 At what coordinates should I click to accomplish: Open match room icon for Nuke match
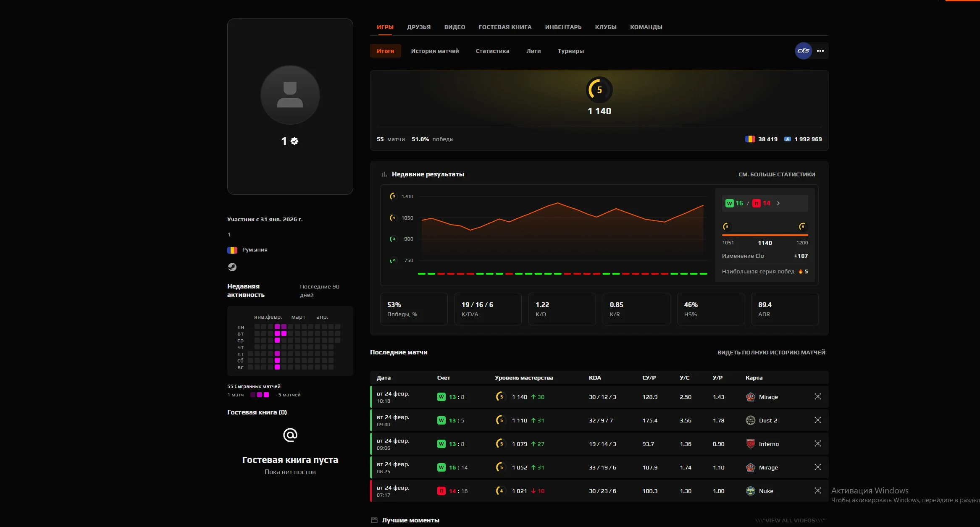pyautogui.click(x=817, y=490)
